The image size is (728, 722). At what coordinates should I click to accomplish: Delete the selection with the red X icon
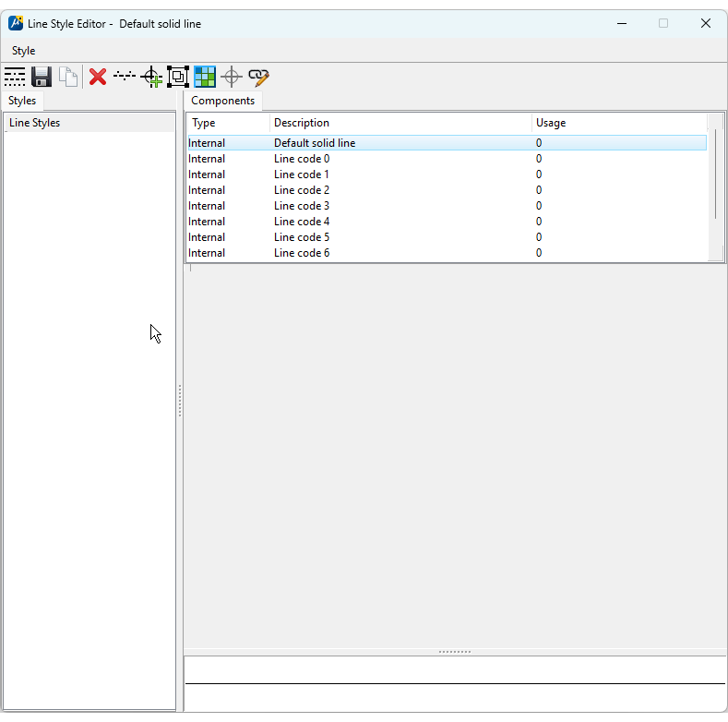98,77
